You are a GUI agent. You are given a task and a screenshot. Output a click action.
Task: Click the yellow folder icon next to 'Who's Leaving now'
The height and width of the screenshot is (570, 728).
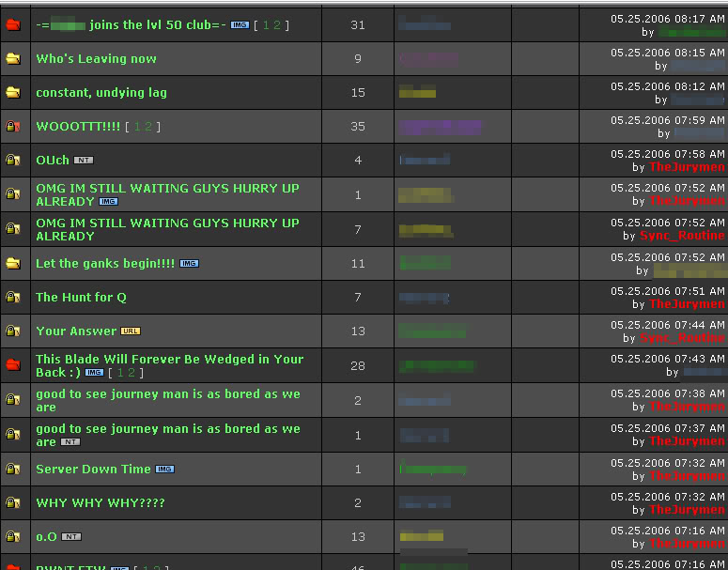pos(13,59)
